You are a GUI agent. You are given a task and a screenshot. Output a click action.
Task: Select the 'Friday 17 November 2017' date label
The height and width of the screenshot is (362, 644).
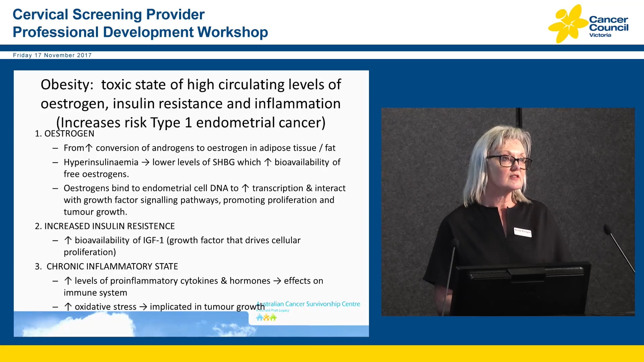point(52,55)
